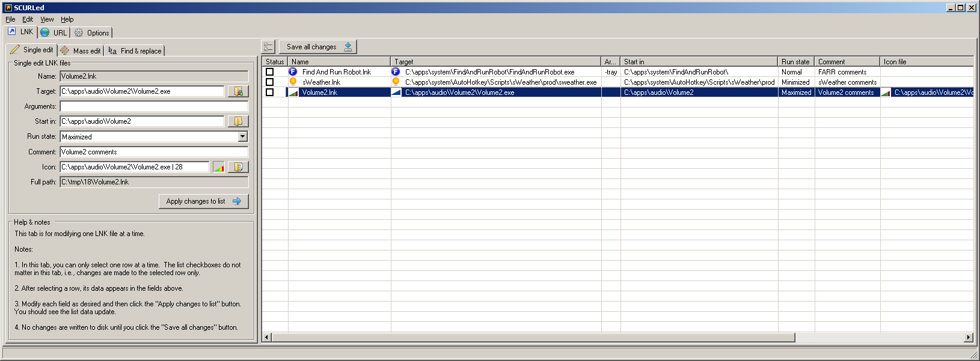The height and width of the screenshot is (361, 980).
Task: Open the Run state dropdown
Action: (243, 137)
